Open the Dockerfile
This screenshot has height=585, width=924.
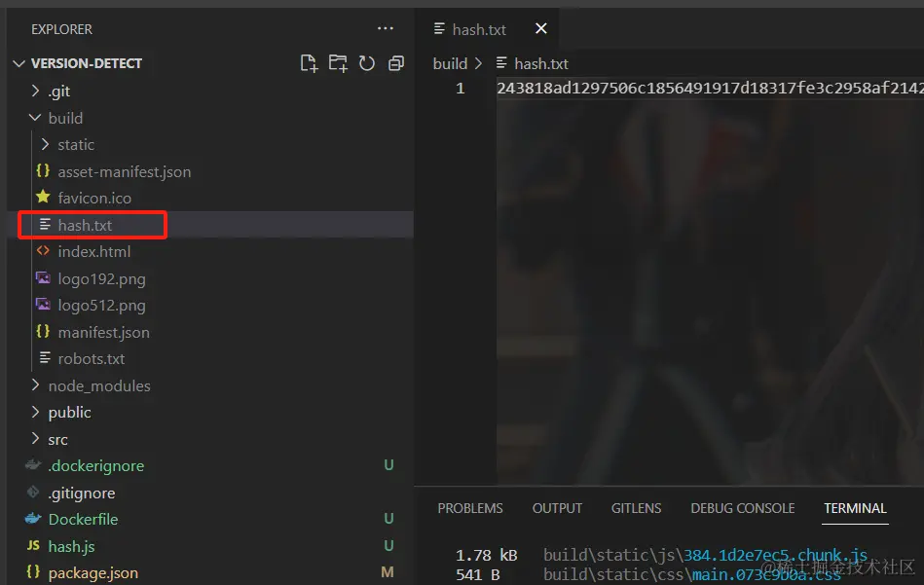[83, 519]
